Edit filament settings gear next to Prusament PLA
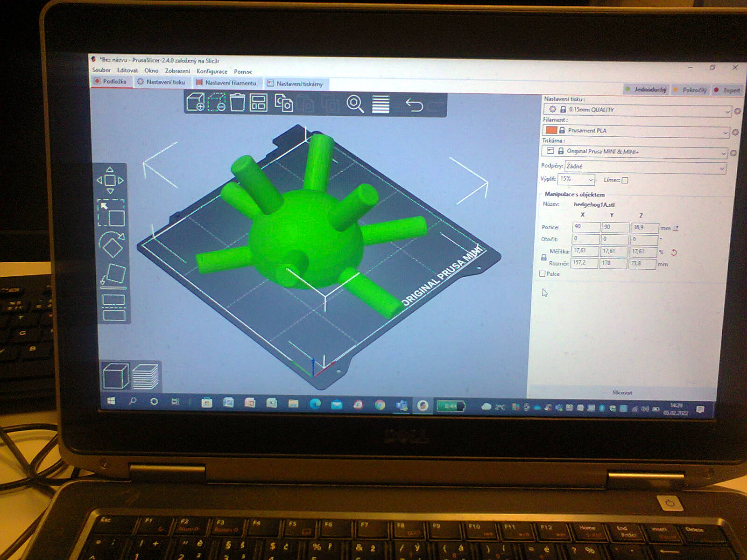Viewport: 747px width, 560px height. click(735, 132)
